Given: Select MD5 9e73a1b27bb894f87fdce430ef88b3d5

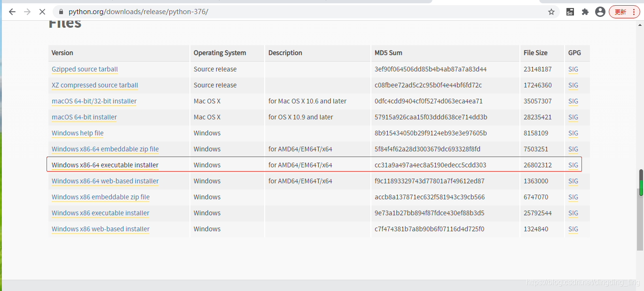Looking at the screenshot, I should coord(430,213).
